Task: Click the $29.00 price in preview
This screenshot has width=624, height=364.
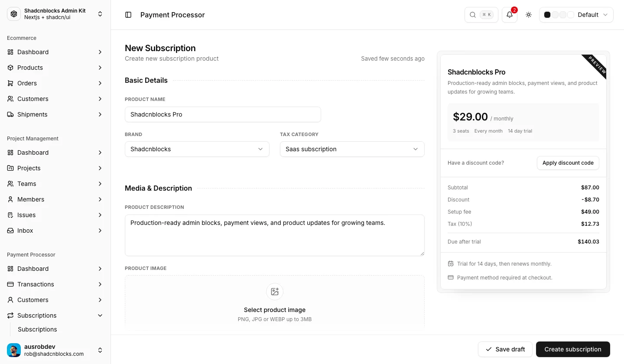Action: click(x=470, y=117)
